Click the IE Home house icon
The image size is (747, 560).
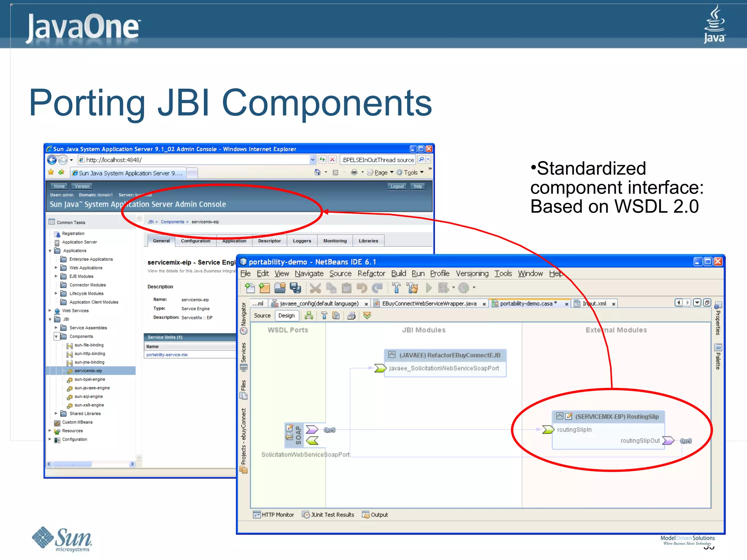point(317,172)
